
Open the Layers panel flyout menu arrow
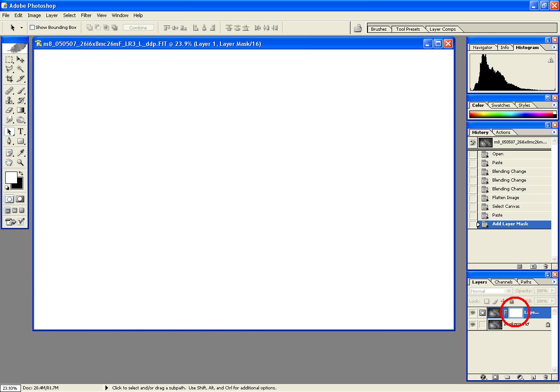point(554,282)
